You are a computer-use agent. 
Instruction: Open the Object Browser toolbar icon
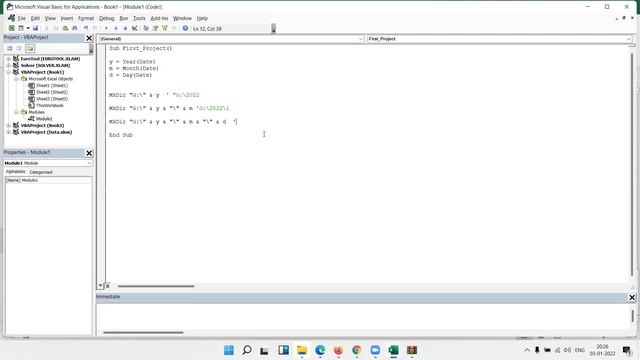[164, 28]
